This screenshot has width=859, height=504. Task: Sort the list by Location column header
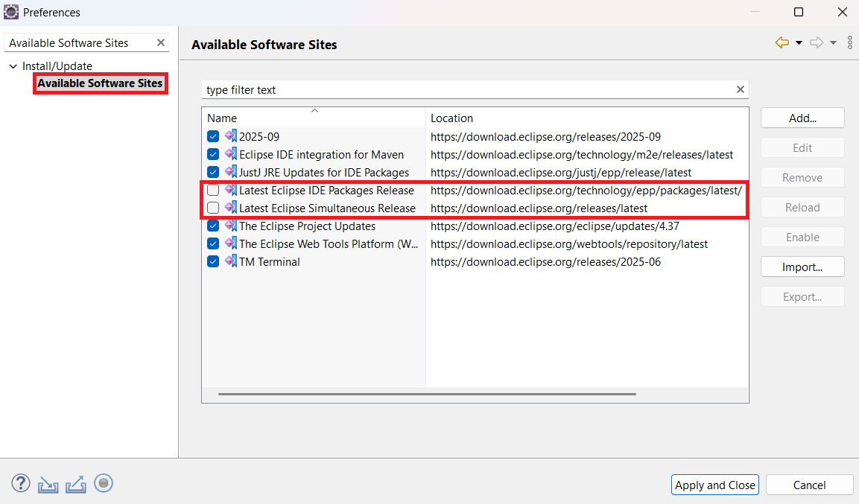(x=451, y=118)
